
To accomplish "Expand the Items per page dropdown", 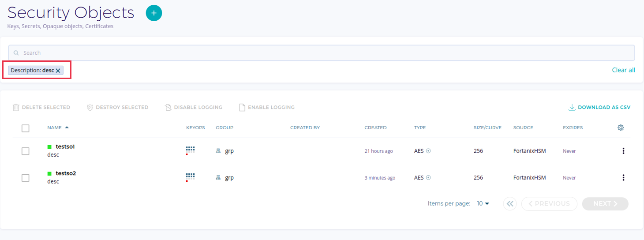I will point(483,204).
